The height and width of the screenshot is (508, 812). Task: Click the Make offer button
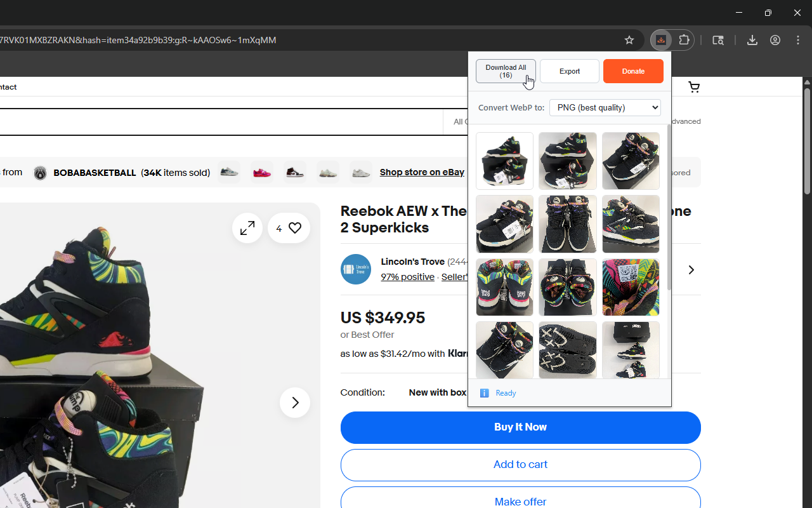[x=521, y=498]
